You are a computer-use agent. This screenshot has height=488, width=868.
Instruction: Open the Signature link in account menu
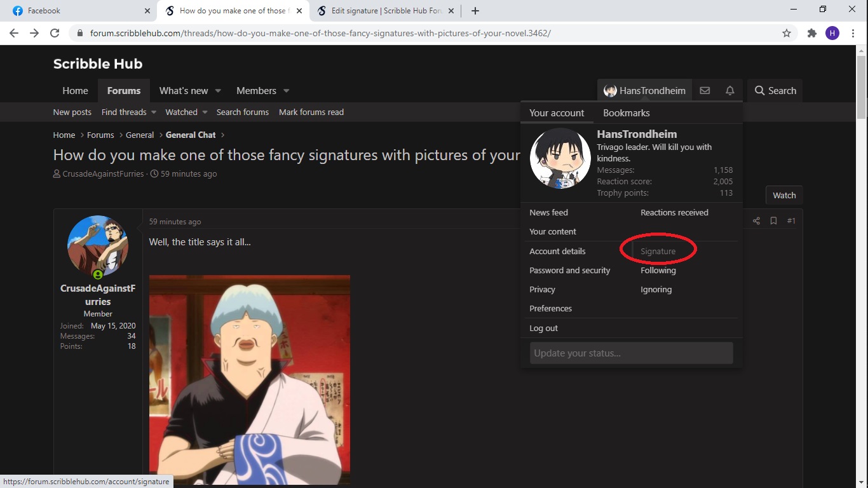pos(658,251)
